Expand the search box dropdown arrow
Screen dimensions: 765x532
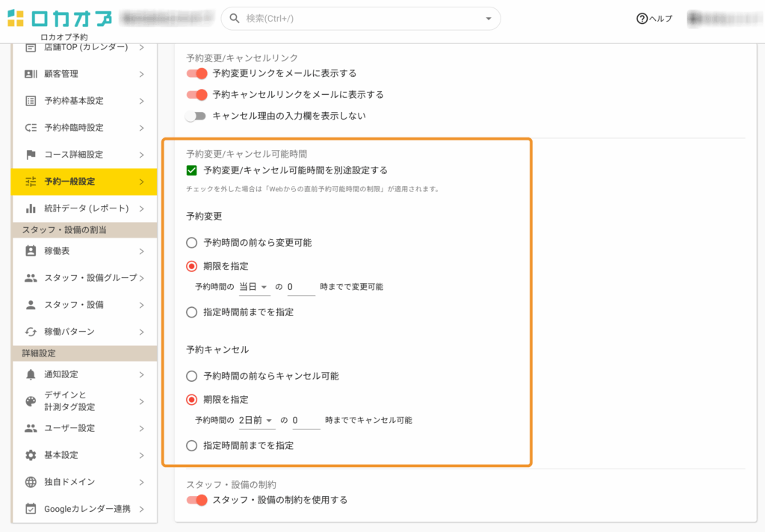tap(489, 19)
